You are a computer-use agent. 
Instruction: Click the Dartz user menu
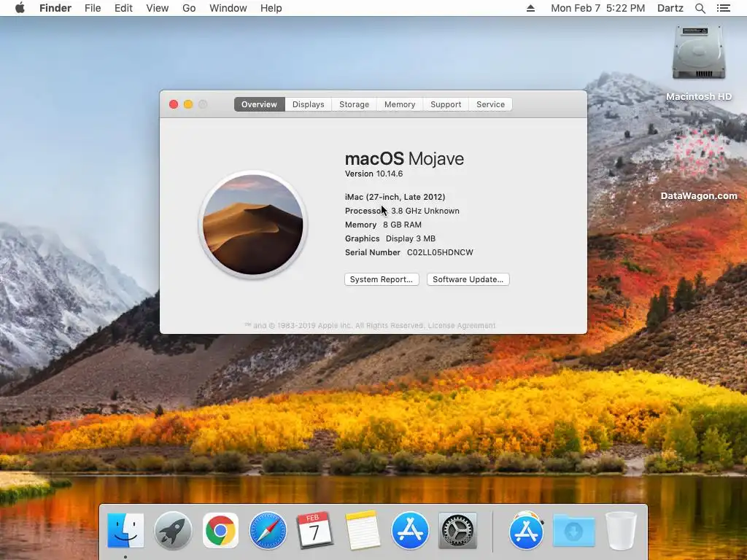670,8
